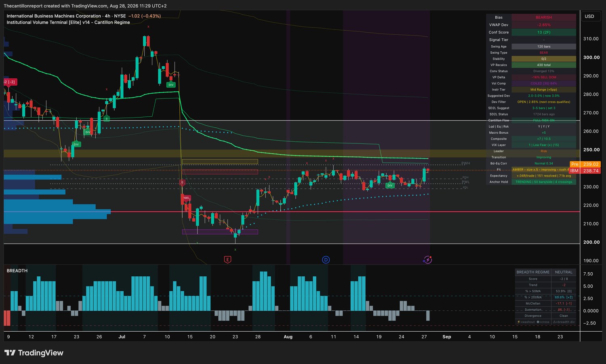Click the Bd-Eq Corr Normal 0.34 cell
The image size is (606, 364).
544,164
